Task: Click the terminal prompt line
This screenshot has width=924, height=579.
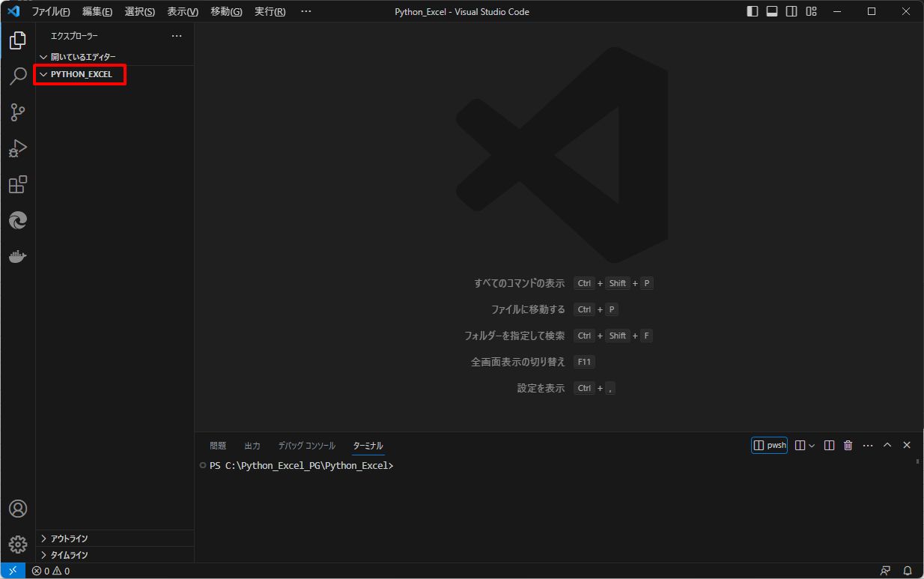Action: click(x=302, y=466)
